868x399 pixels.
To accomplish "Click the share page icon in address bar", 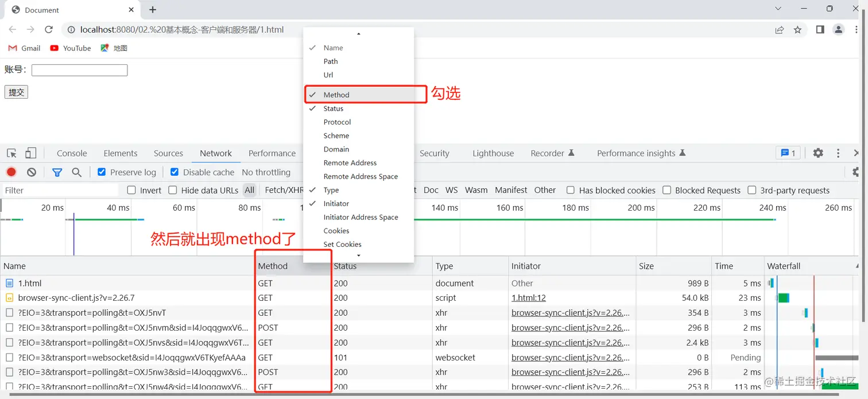I will [x=780, y=30].
